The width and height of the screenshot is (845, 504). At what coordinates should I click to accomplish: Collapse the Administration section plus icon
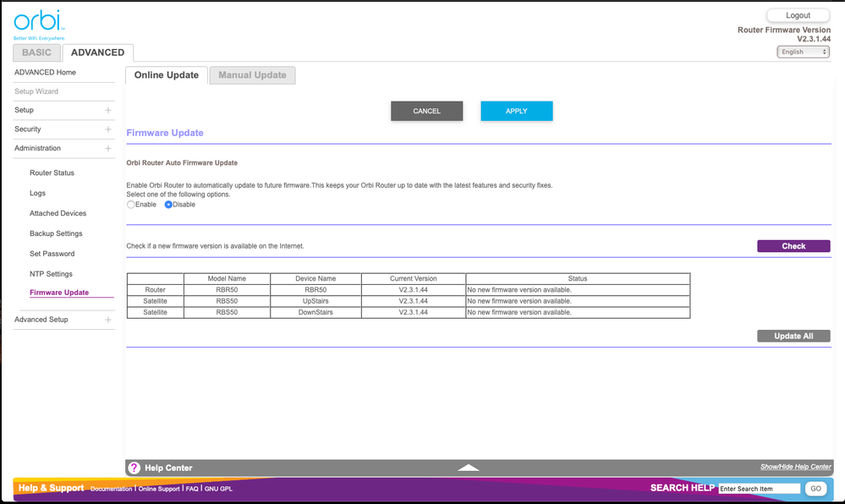108,148
